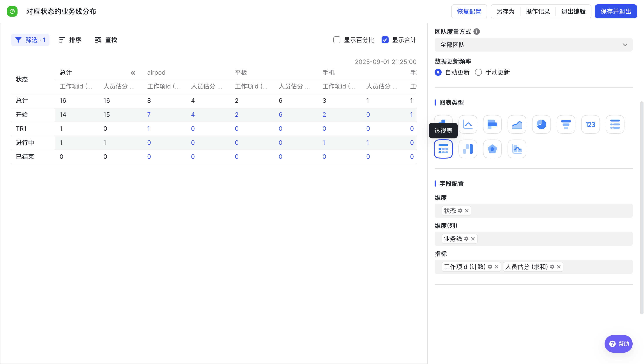The height and width of the screenshot is (364, 644).
Task: Click the 指标 field input area
Action: [534, 267]
